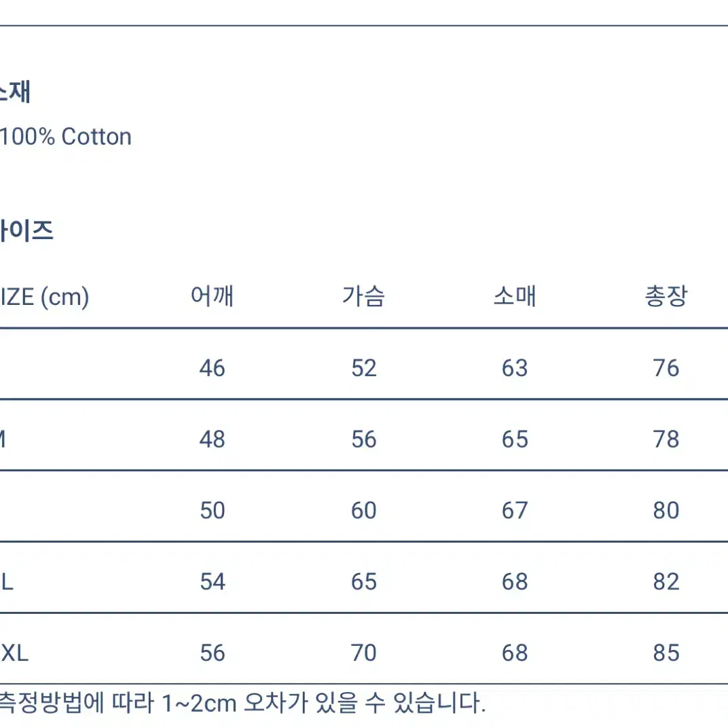
Task: Click shoulder value 54 in fourth row
Action: click(212, 582)
